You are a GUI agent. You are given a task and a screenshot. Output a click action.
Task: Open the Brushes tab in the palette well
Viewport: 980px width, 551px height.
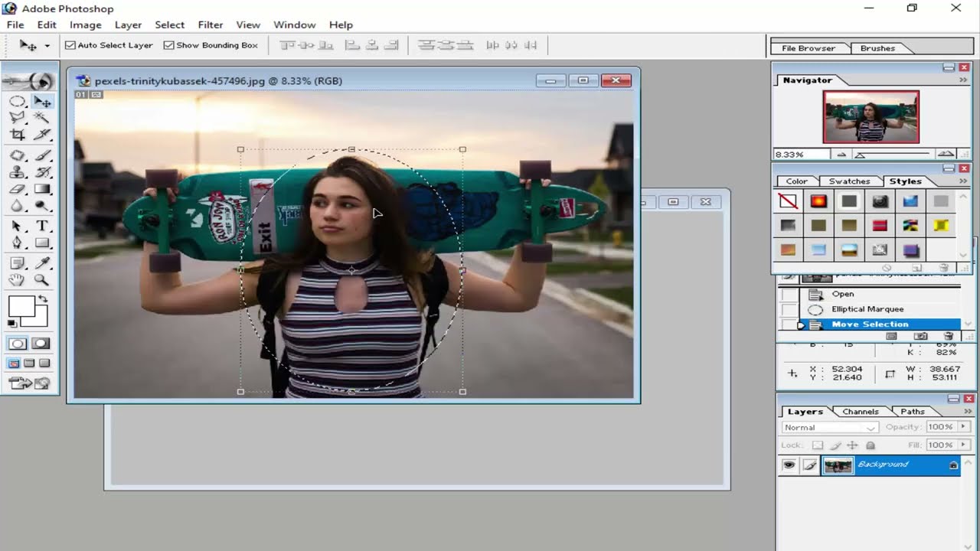point(877,48)
